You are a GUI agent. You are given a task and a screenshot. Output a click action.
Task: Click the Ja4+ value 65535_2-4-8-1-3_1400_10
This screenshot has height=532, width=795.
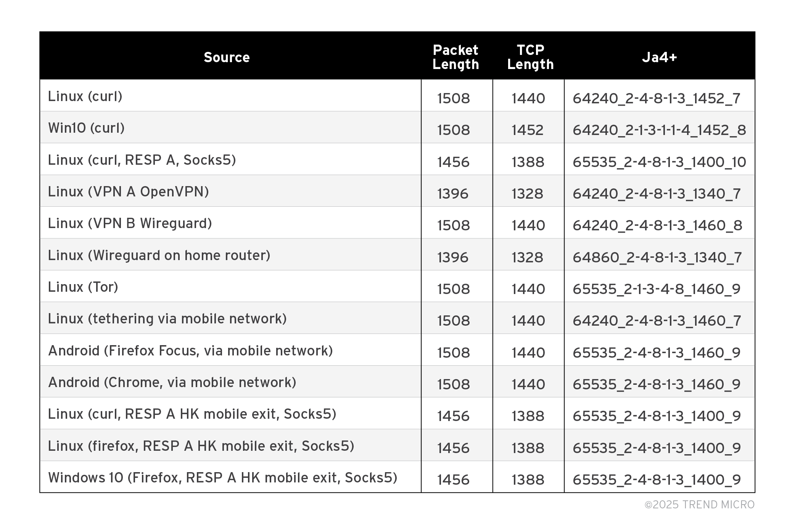[659, 162]
